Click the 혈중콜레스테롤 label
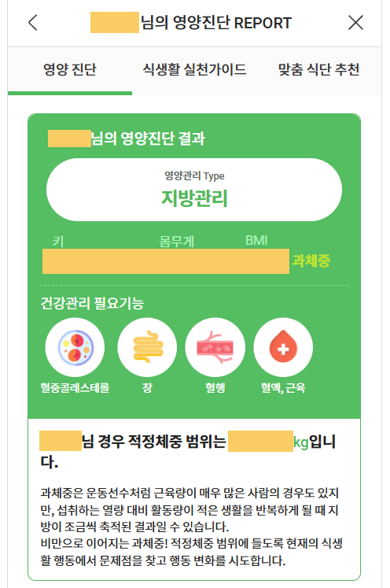The width and height of the screenshot is (390, 588). [75, 387]
